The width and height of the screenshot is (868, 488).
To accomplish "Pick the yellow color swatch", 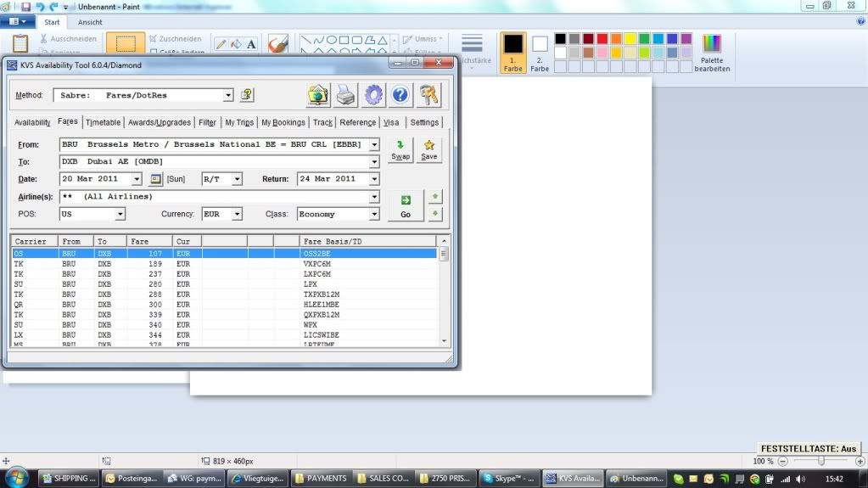I will (630, 39).
